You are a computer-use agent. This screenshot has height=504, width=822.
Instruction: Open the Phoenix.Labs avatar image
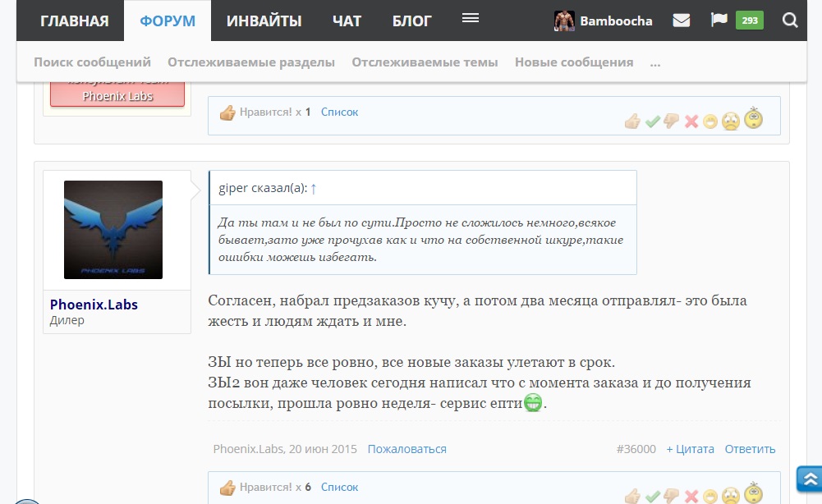[113, 230]
